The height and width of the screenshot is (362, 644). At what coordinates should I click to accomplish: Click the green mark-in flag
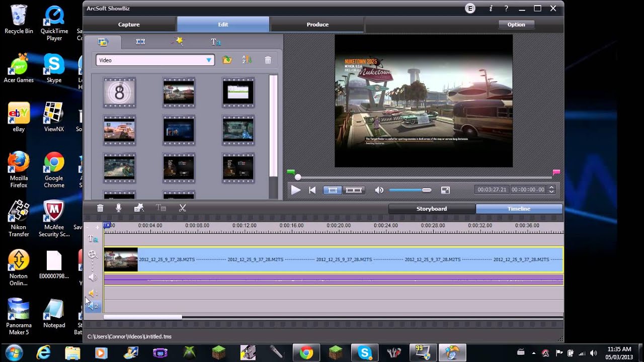291,172
